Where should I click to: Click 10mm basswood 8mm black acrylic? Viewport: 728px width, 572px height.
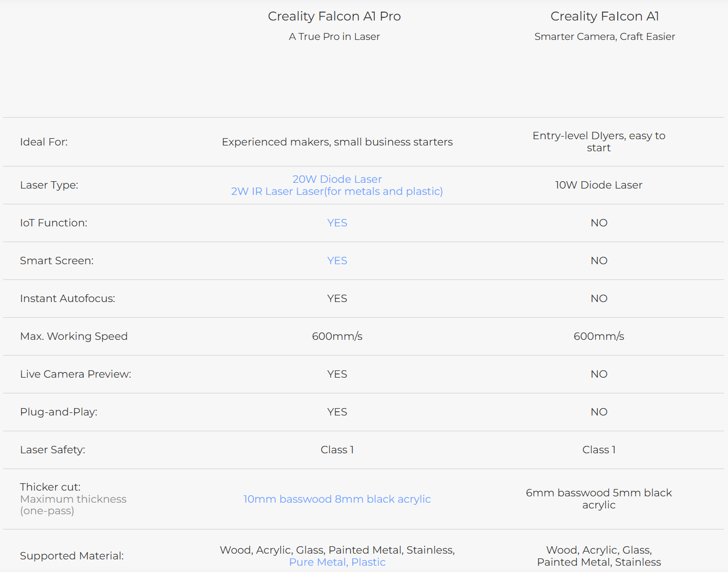point(337,499)
